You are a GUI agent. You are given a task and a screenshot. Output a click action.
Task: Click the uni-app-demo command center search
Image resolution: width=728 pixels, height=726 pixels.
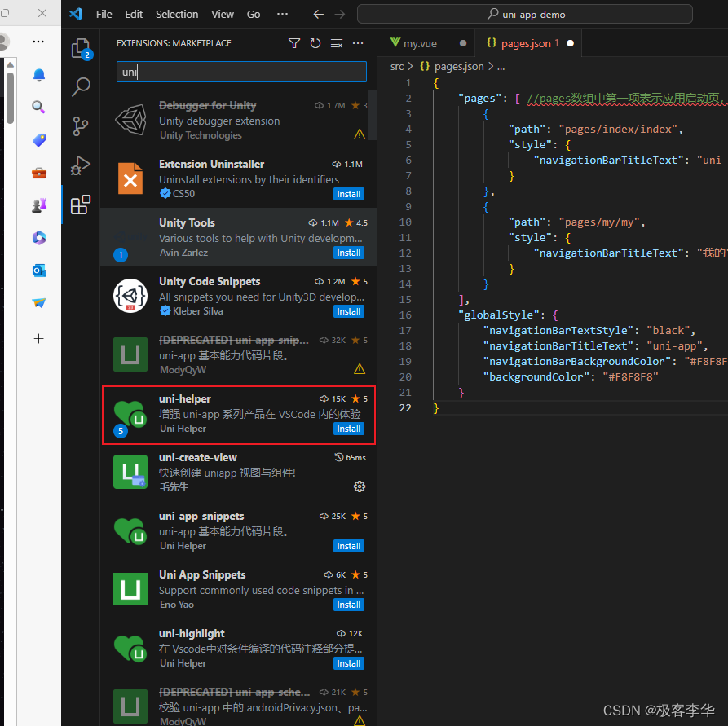pyautogui.click(x=525, y=15)
